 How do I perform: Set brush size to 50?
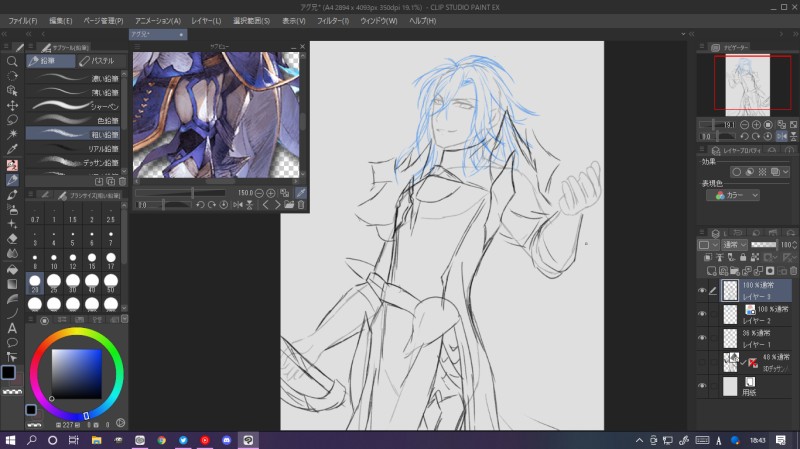111,284
